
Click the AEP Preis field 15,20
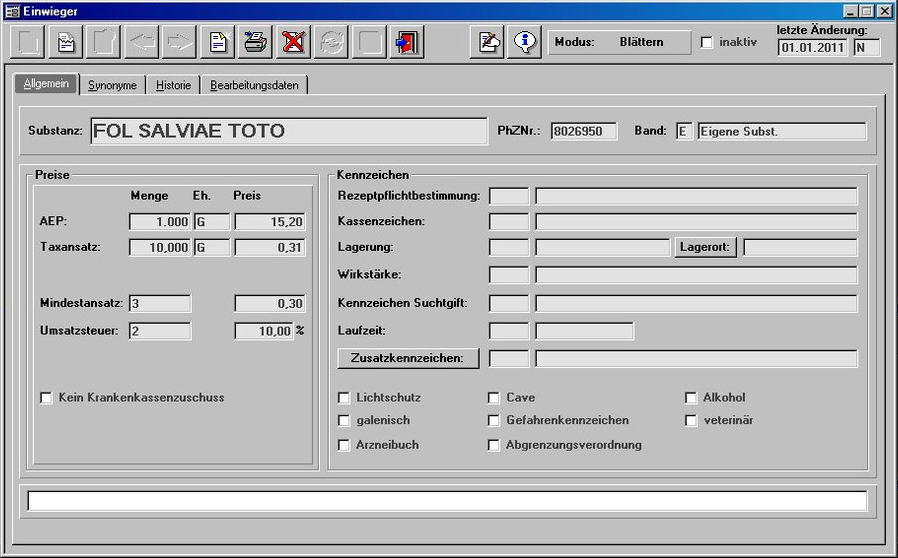270,222
